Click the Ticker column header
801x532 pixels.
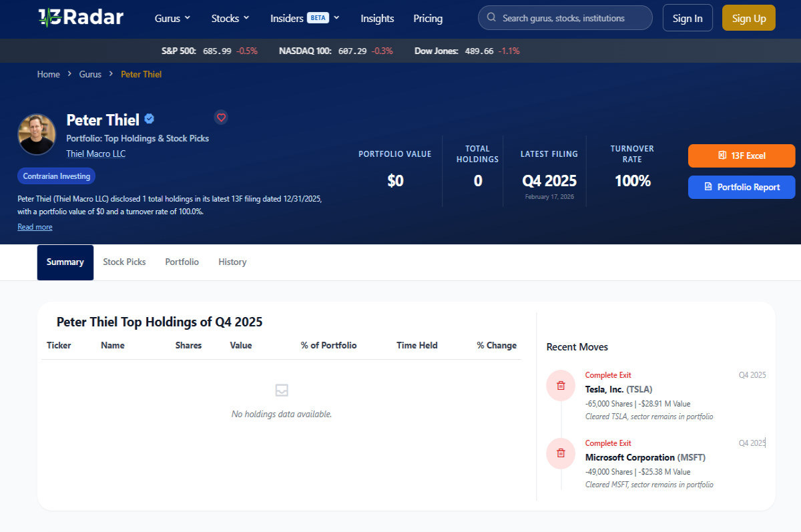tap(59, 345)
